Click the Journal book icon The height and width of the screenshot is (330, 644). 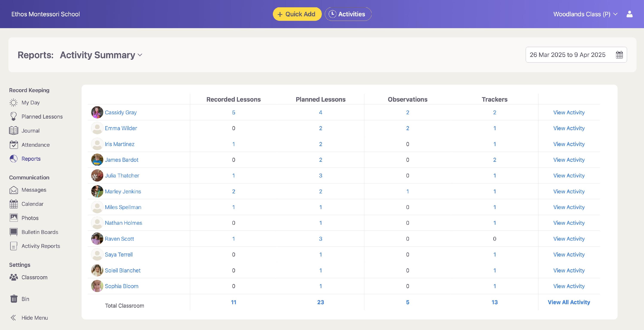14,131
